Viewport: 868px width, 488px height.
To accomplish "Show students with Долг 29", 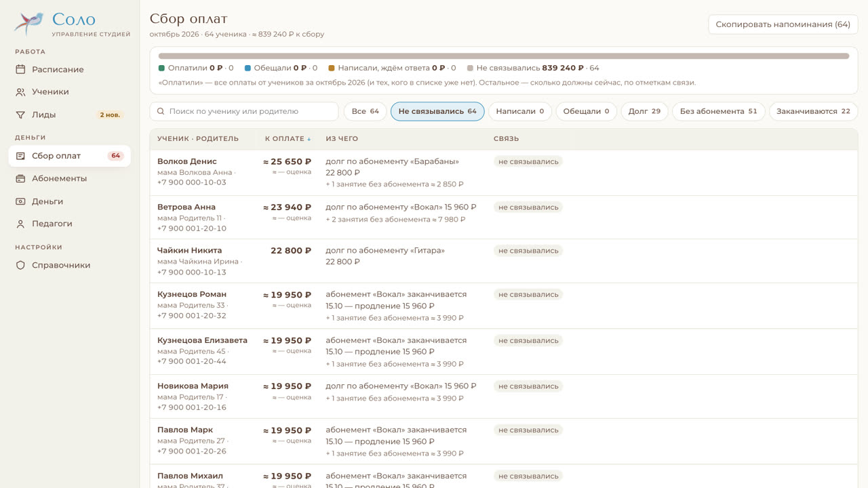I will tap(644, 111).
